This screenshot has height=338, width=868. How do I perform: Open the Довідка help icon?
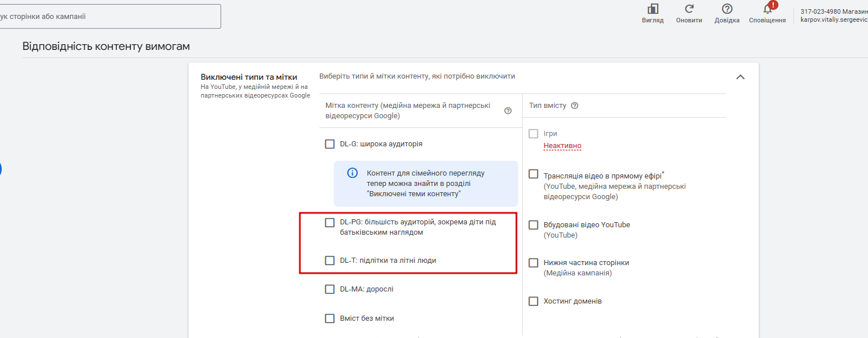pos(727,9)
